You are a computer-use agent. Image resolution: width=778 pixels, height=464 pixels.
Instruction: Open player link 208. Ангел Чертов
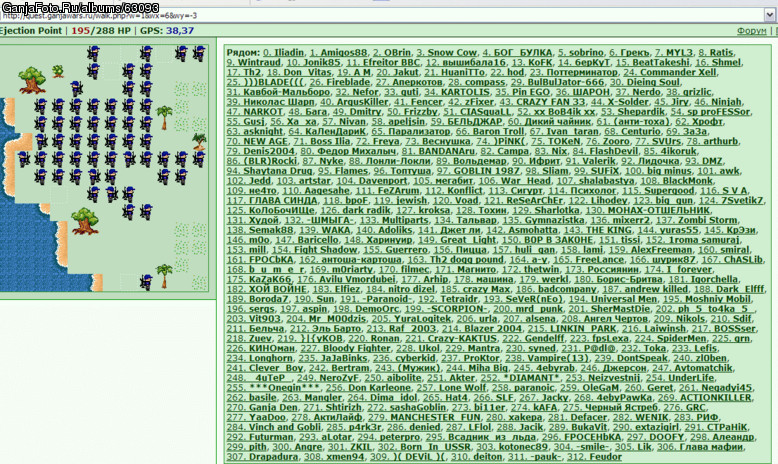pyautogui.click(x=604, y=319)
